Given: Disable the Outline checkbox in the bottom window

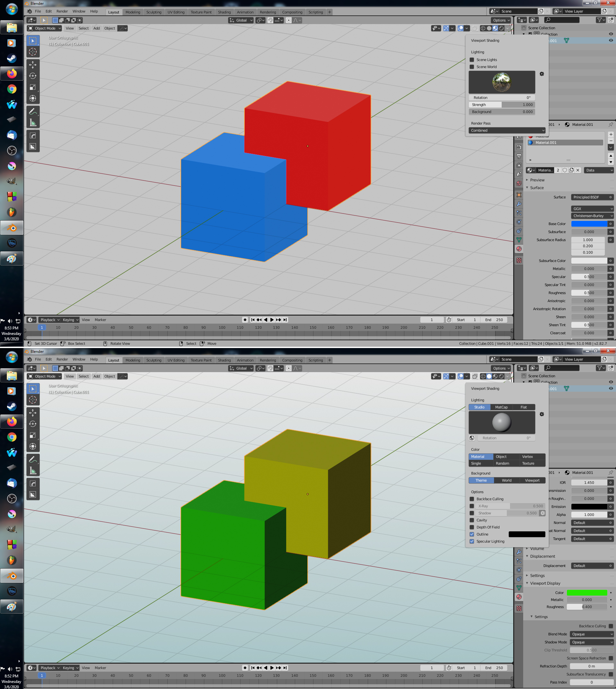Looking at the screenshot, I should (x=472, y=534).
